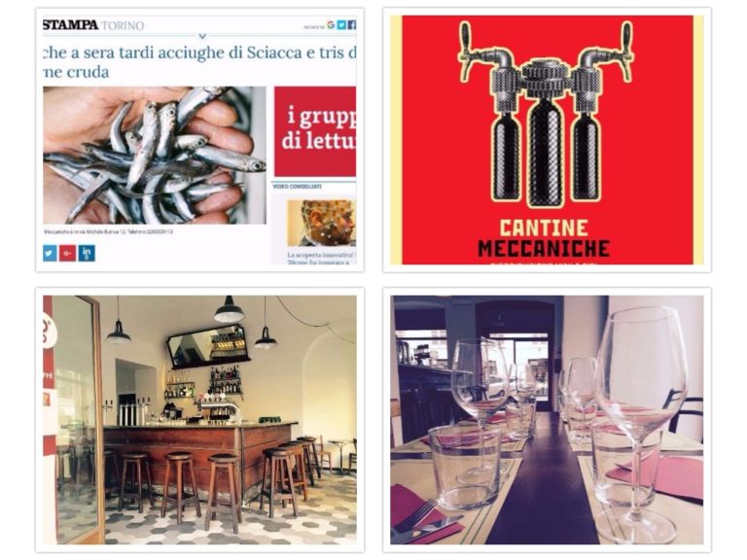Open the red 'i gruppi di lettura' banner
The height and width of the screenshot is (560, 747).
[x=315, y=131]
